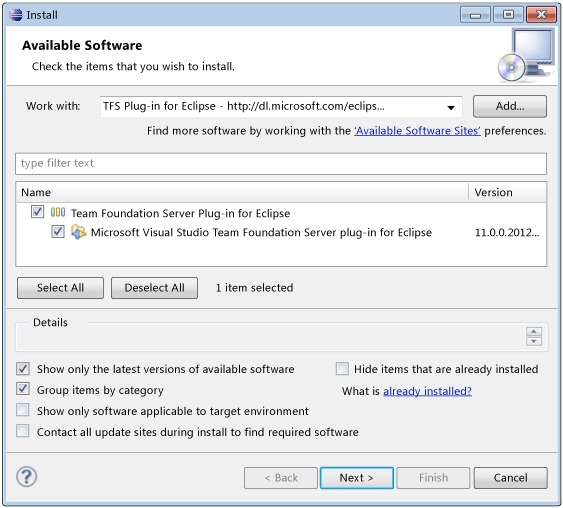Image resolution: width=563 pixels, height=508 pixels.
Task: Uncheck the Team Foundation Server Plug-in for Eclipse category
Action: pyautogui.click(x=37, y=212)
